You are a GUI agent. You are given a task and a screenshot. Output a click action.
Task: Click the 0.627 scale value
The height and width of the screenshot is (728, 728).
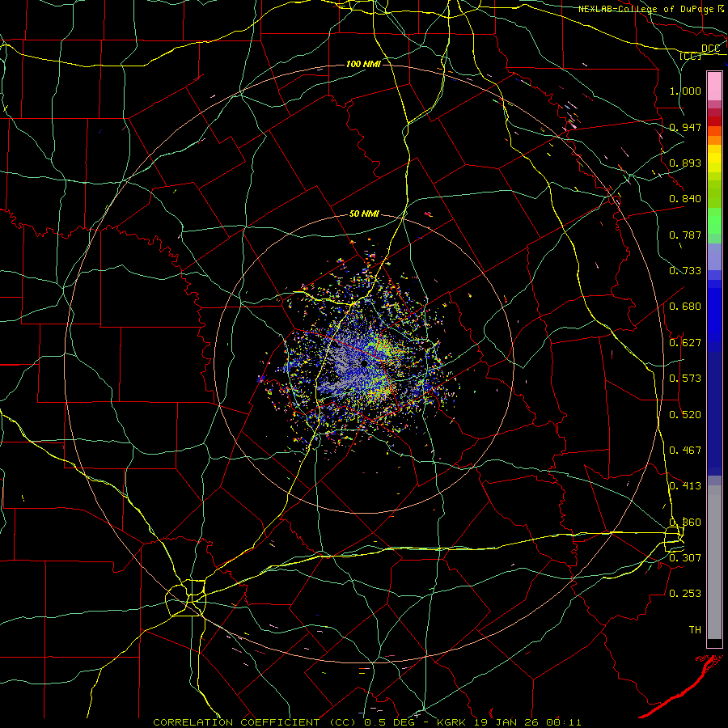(x=685, y=343)
